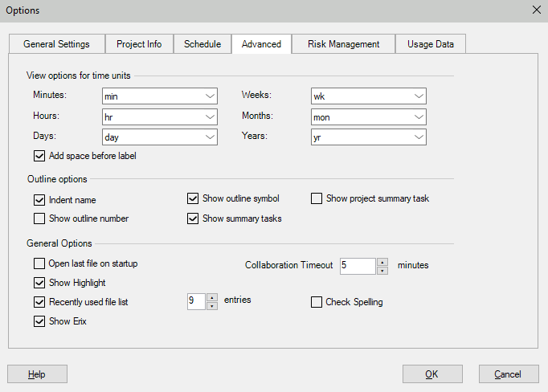
Task: Expand the Years unit dropdown
Action: pos(369,137)
